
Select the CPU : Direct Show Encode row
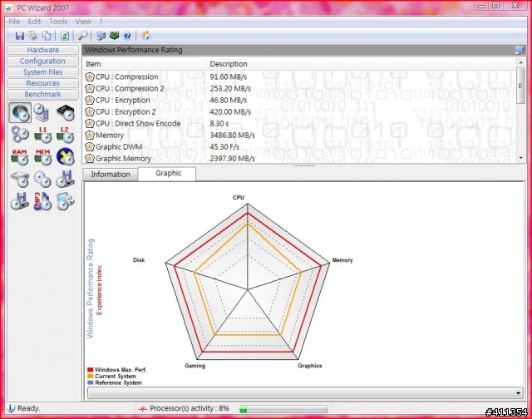coord(299,124)
